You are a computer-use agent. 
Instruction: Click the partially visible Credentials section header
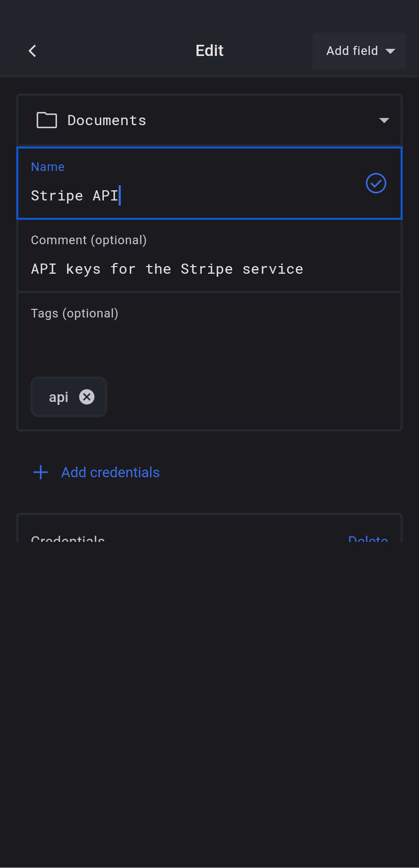pyautogui.click(x=68, y=538)
